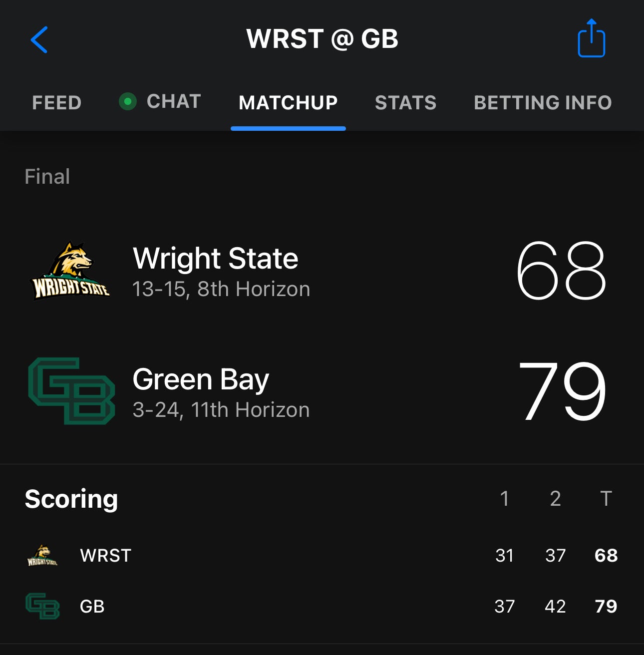This screenshot has height=655, width=644.
Task: Tap the Scoring section heading
Action: pyautogui.click(x=71, y=499)
